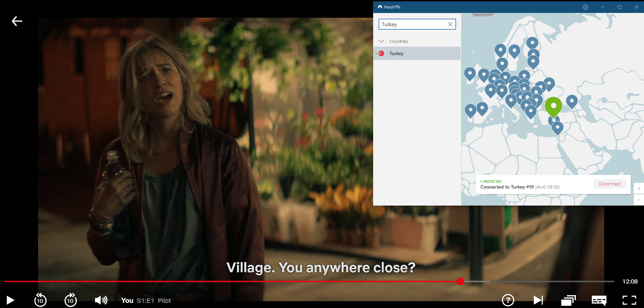Click the green connected Turkey map pin
Screen dimensions: 644x308
(553, 107)
